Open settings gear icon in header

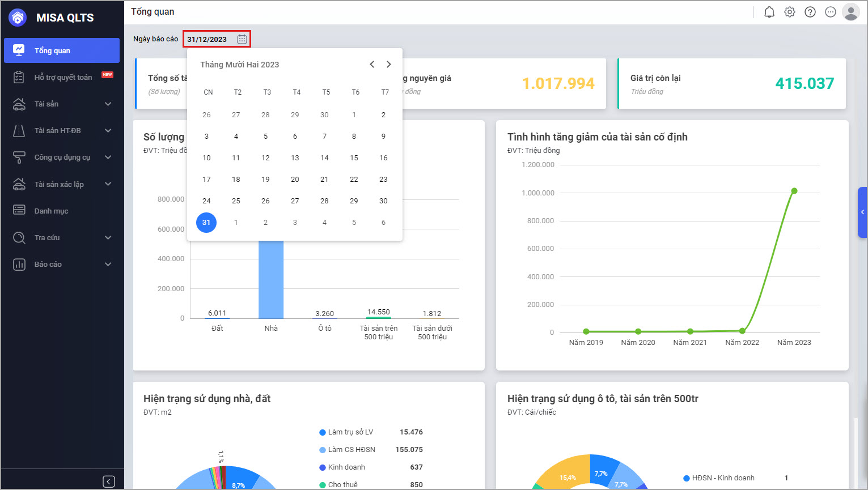click(789, 12)
